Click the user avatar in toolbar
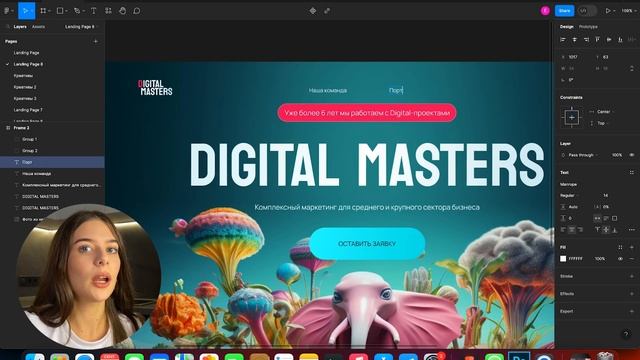The height and width of the screenshot is (360, 640). tap(545, 11)
